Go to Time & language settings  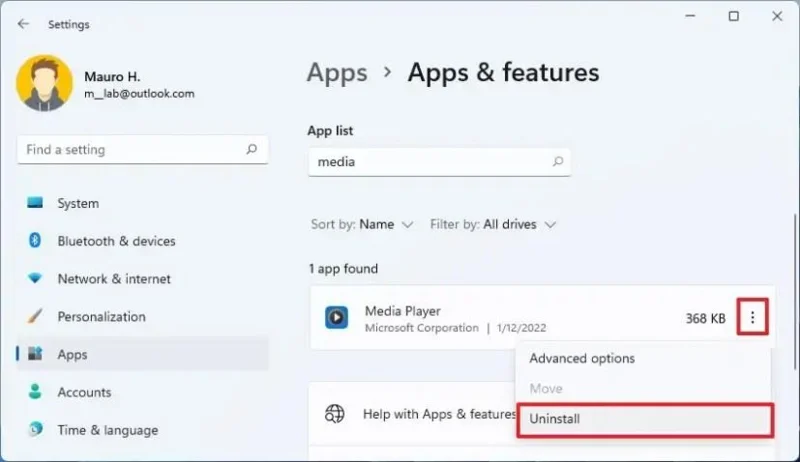click(142, 429)
